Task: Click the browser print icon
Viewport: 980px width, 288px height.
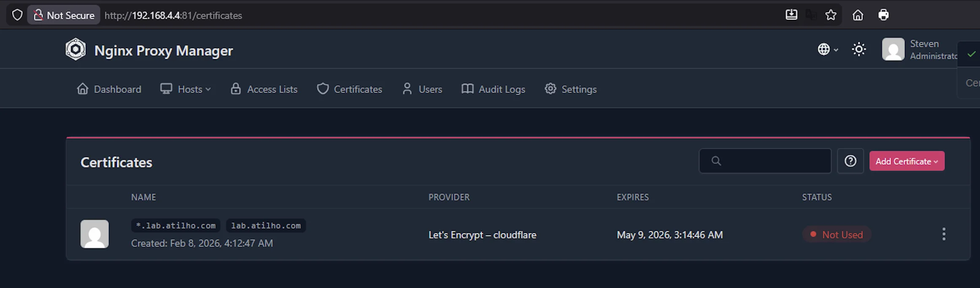Action: click(x=883, y=15)
